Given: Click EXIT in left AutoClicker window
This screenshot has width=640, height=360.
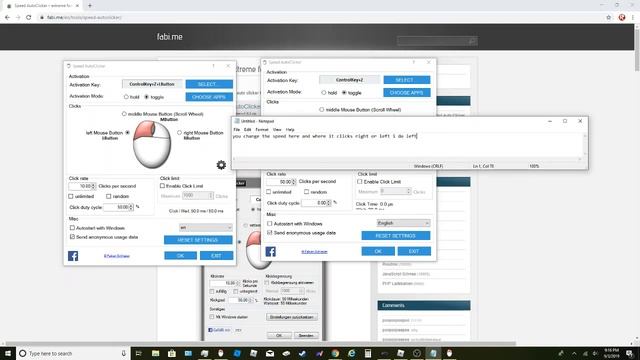Looking at the screenshot, I should pos(216,256).
